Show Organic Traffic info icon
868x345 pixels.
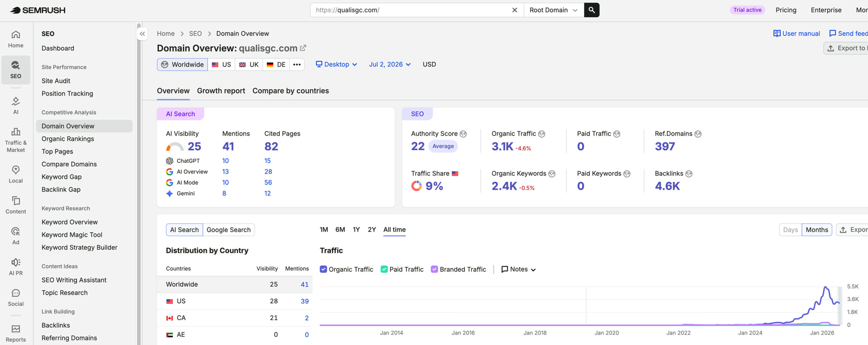click(x=542, y=134)
